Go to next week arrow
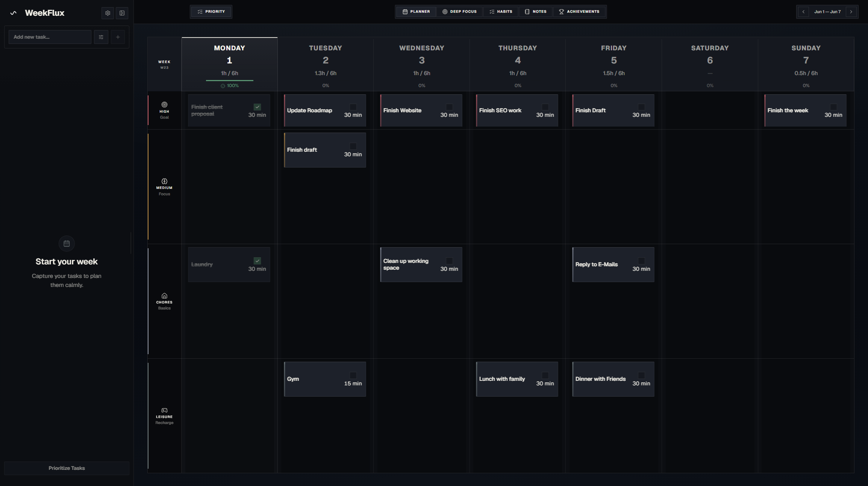 (851, 12)
